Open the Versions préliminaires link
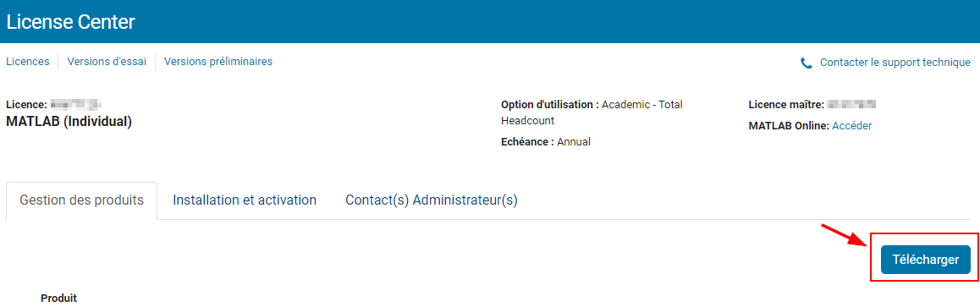Image resolution: width=980 pixels, height=307 pixels. click(218, 62)
